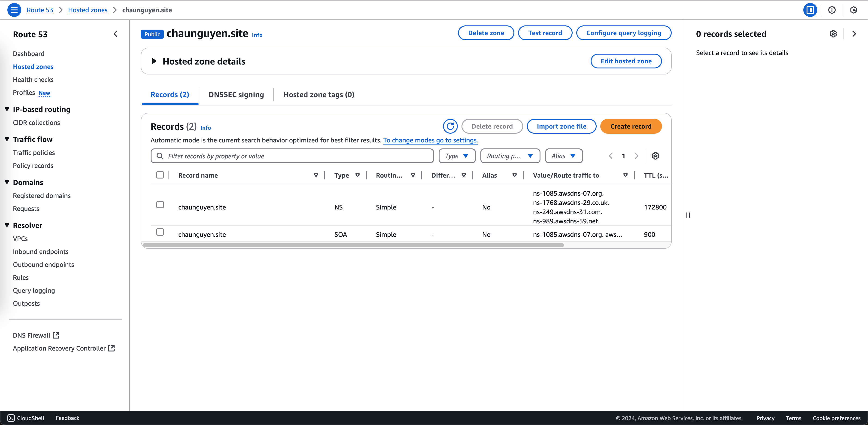
Task: Open the info circle icon in header
Action: (832, 10)
